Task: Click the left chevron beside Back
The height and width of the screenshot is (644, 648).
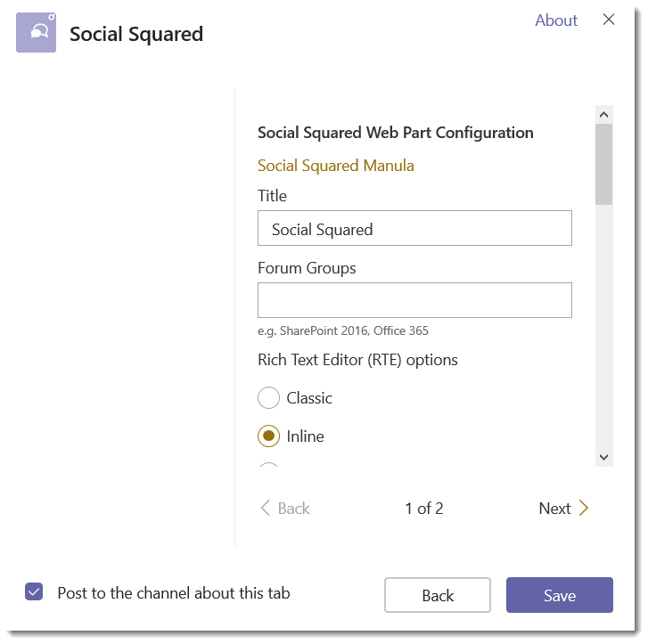Action: tap(265, 509)
